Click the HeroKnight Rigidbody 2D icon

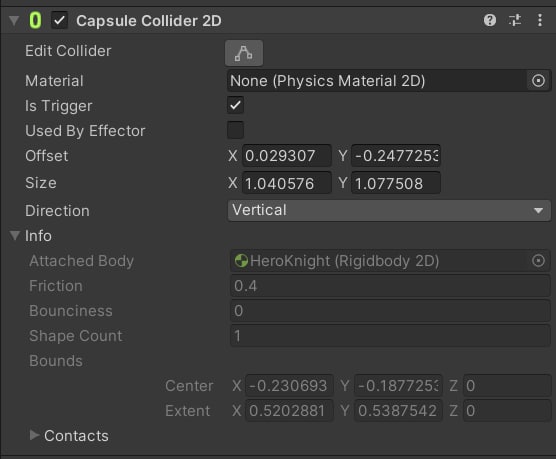[241, 261]
